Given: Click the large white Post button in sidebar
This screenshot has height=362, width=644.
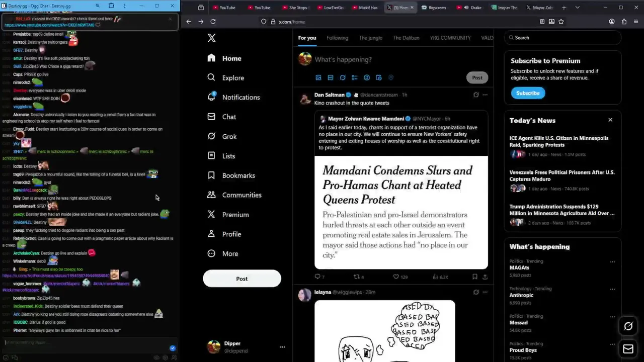Looking at the screenshot, I should tap(242, 279).
